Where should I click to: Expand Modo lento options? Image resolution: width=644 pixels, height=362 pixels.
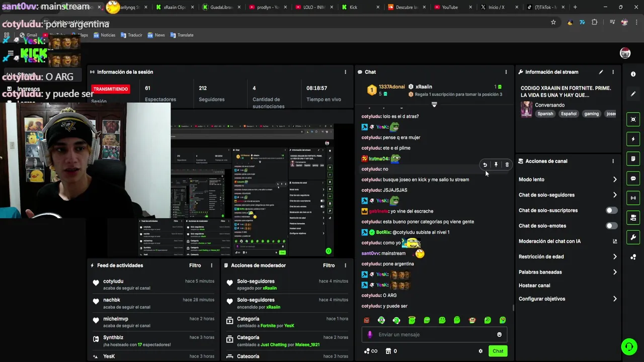tap(615, 179)
